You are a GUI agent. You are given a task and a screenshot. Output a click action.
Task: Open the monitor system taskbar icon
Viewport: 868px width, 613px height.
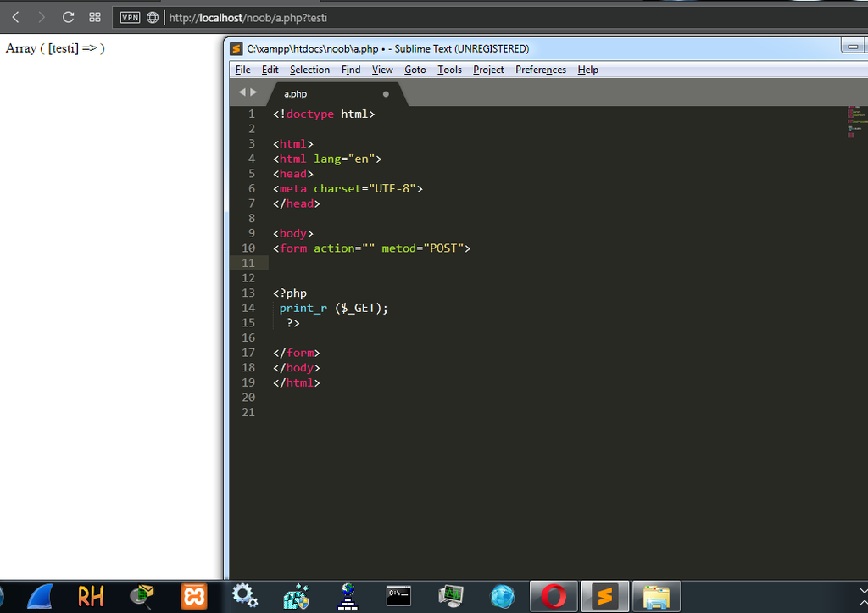click(451, 596)
